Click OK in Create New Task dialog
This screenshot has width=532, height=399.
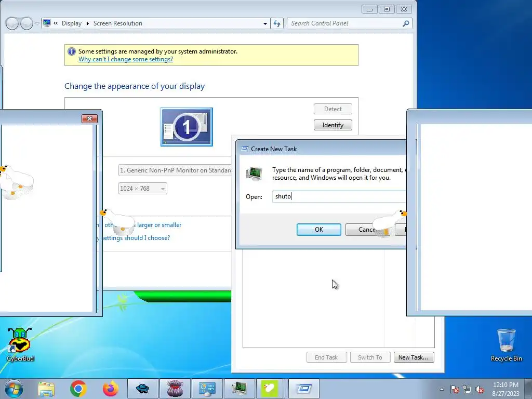click(x=319, y=229)
